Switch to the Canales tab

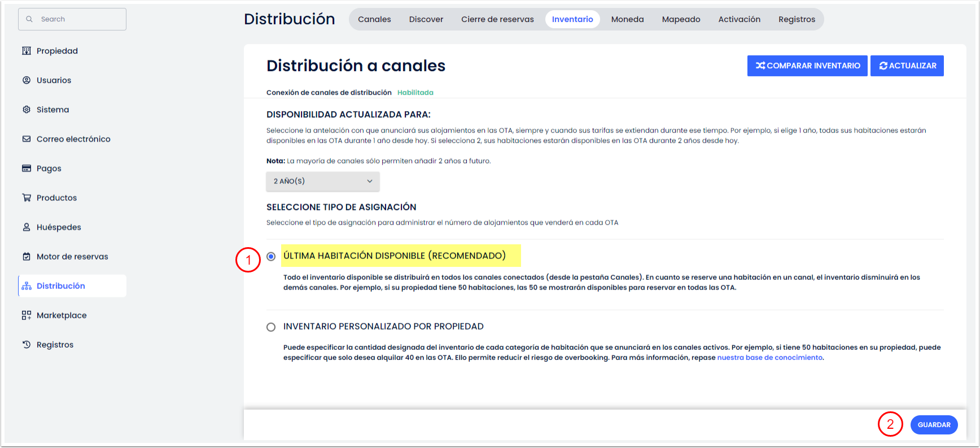point(374,19)
